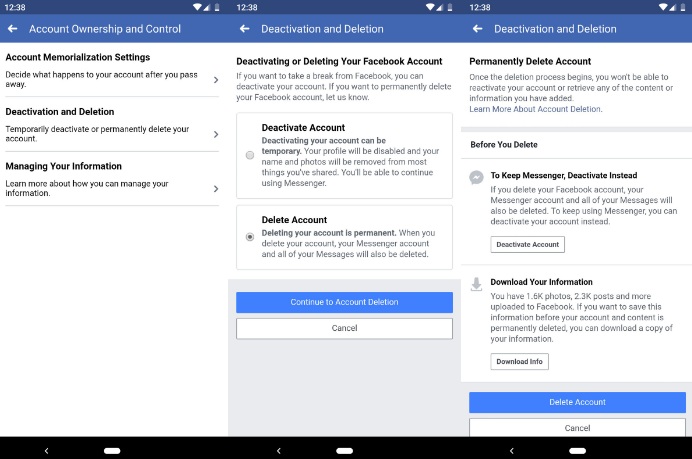Tap the Before You Delete section header
Screen dimensions: 692x459
point(504,145)
